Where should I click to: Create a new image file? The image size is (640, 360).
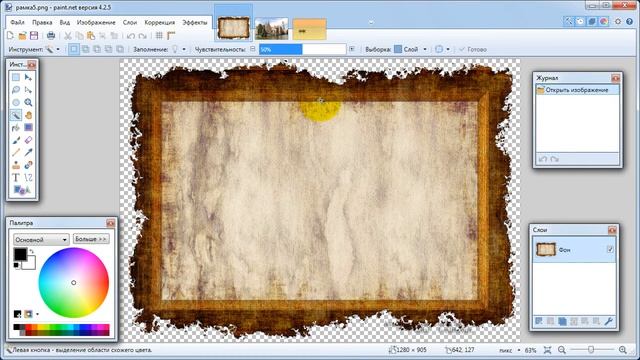click(11, 36)
